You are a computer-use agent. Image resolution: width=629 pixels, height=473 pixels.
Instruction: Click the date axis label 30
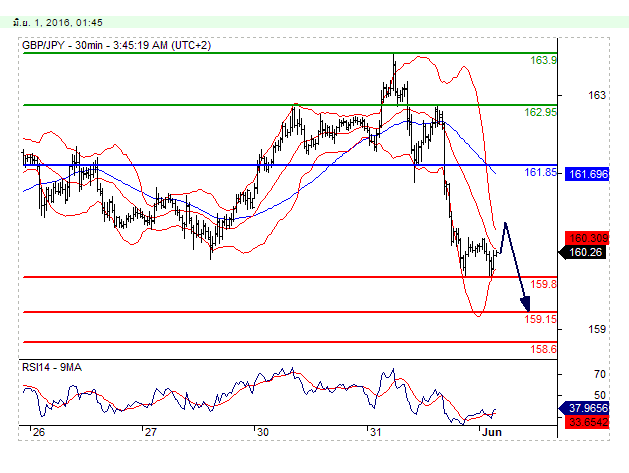pyautogui.click(x=262, y=432)
